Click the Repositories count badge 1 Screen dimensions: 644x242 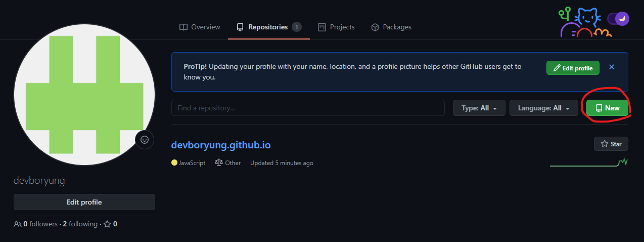coord(297,27)
